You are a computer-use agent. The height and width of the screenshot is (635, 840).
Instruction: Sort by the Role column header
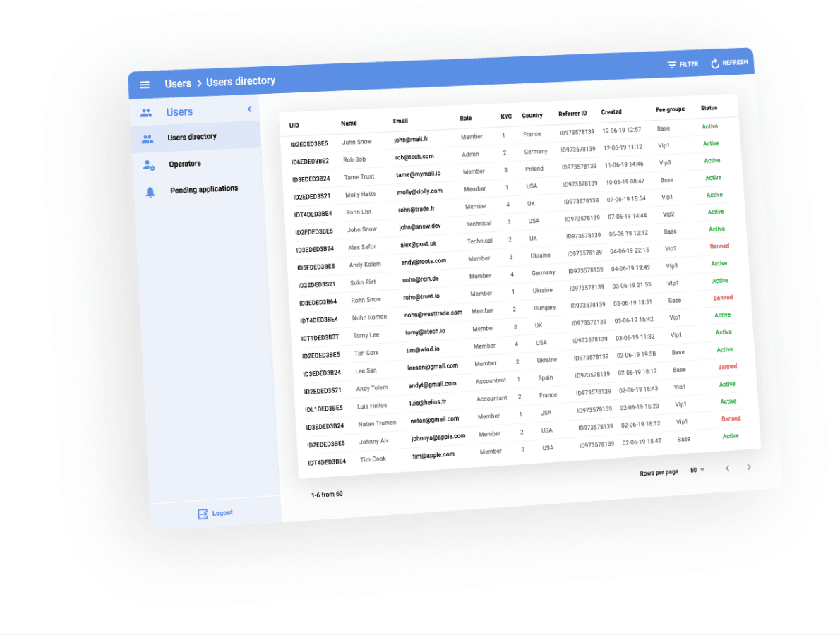(x=466, y=119)
